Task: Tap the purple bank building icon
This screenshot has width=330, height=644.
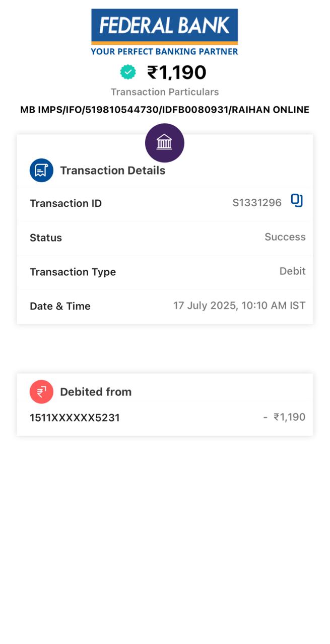Action: pyautogui.click(x=165, y=143)
